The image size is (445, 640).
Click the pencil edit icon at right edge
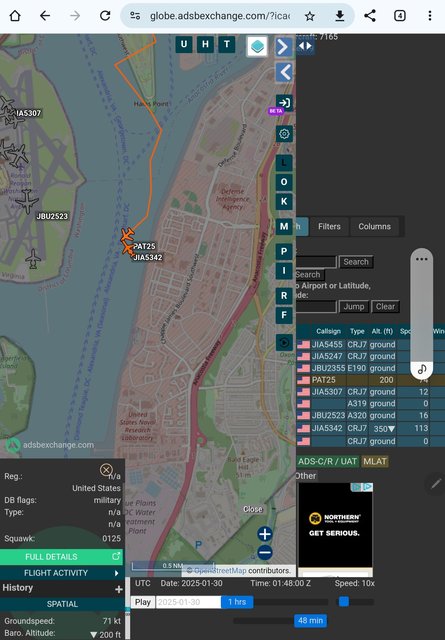coord(435,484)
